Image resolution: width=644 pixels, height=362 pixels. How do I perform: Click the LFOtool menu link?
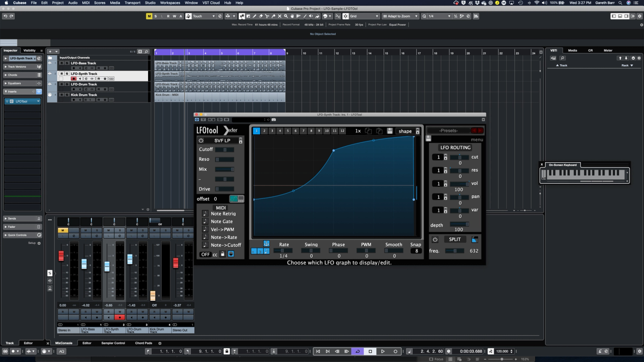[x=477, y=140]
